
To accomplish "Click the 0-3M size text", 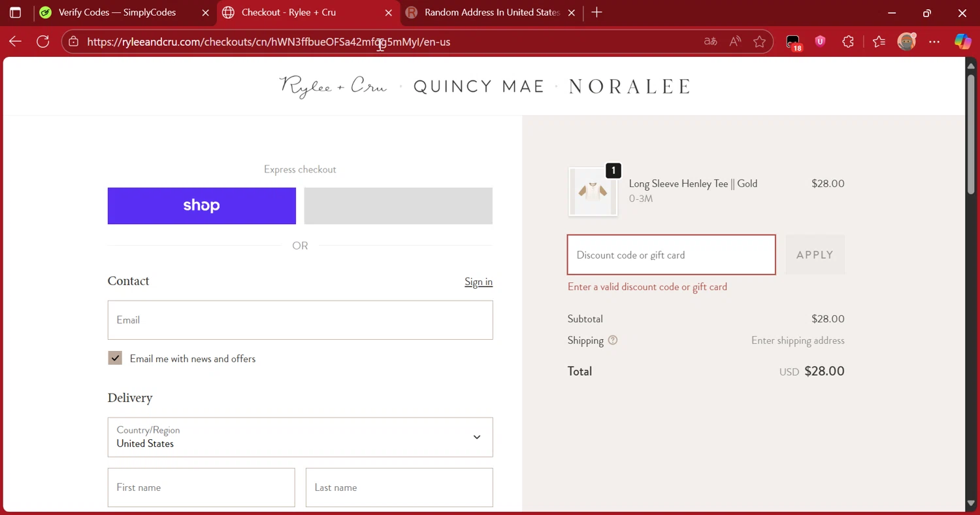I will coord(641,199).
